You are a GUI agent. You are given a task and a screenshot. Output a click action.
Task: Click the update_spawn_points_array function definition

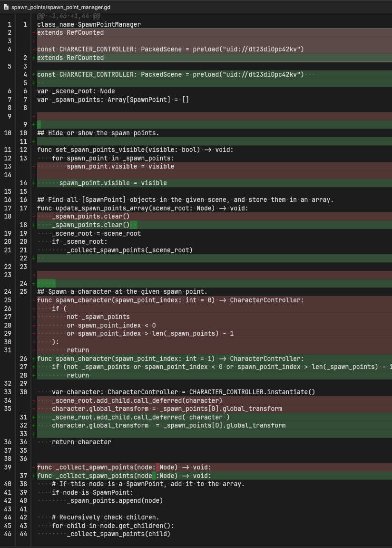143,208
